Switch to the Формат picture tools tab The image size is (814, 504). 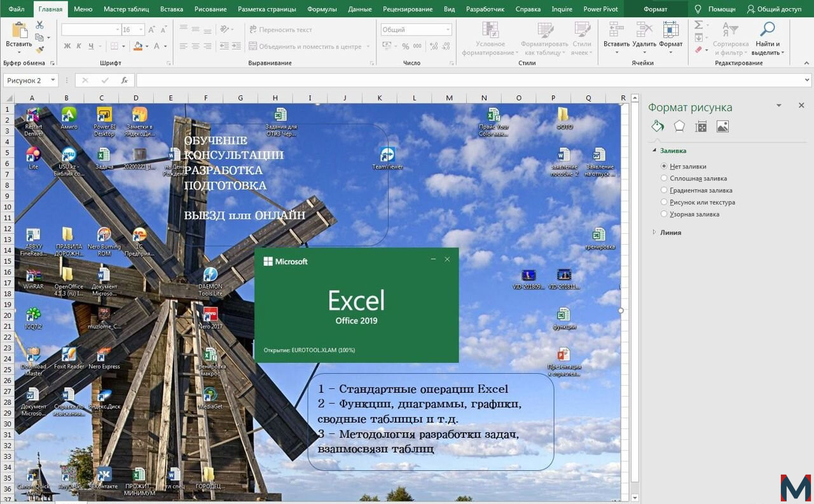point(656,9)
